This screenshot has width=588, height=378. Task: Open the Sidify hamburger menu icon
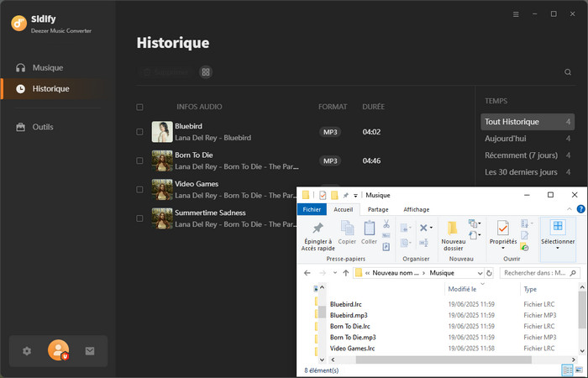click(515, 14)
